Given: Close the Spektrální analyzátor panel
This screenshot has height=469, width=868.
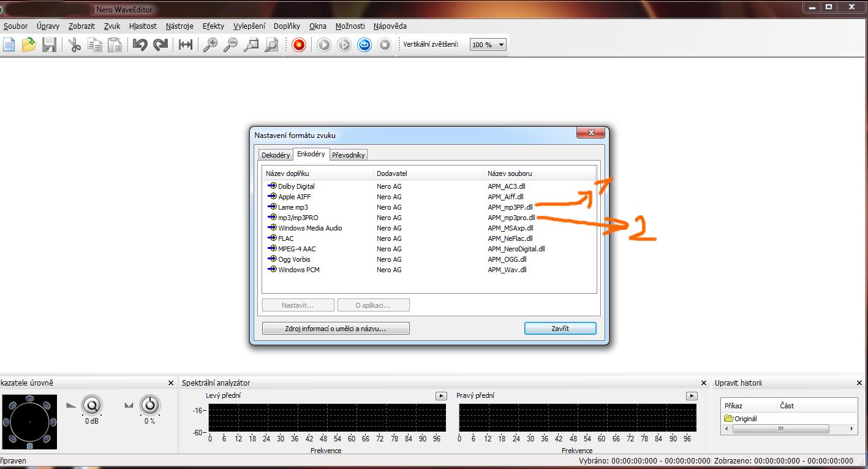Looking at the screenshot, I should click(703, 383).
